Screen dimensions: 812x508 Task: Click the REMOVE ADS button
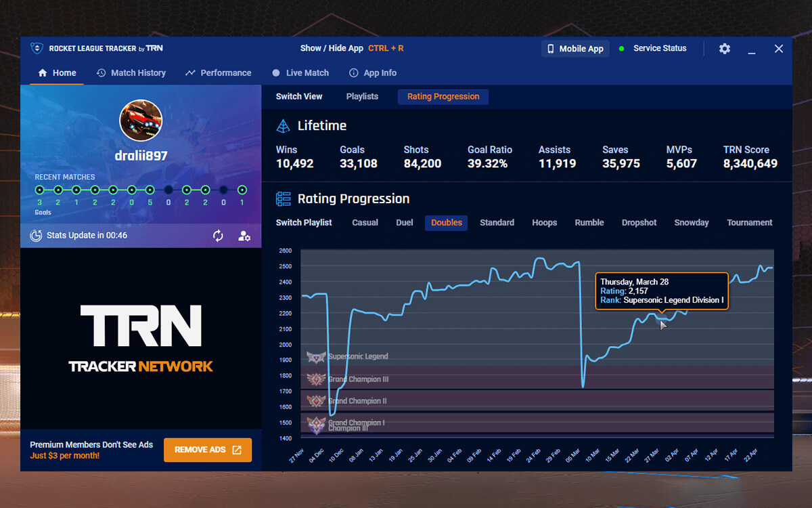tap(208, 450)
